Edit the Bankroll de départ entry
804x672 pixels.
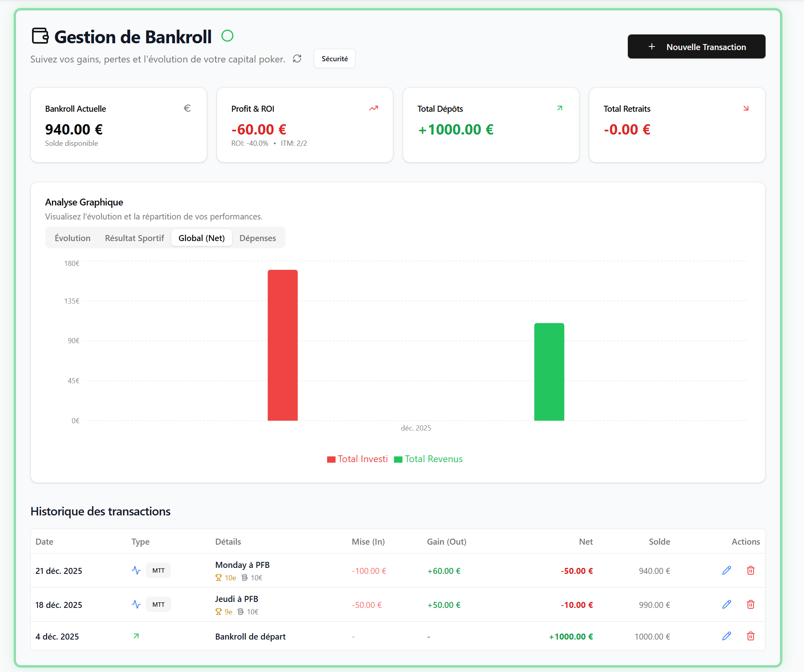(x=726, y=636)
